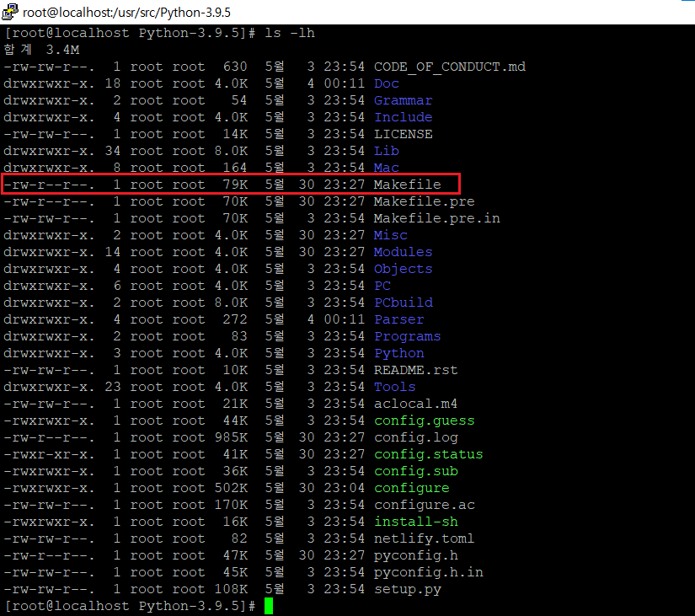Click the 170K size of configure.ac
This screenshot has width=695, height=616.
coord(231,505)
